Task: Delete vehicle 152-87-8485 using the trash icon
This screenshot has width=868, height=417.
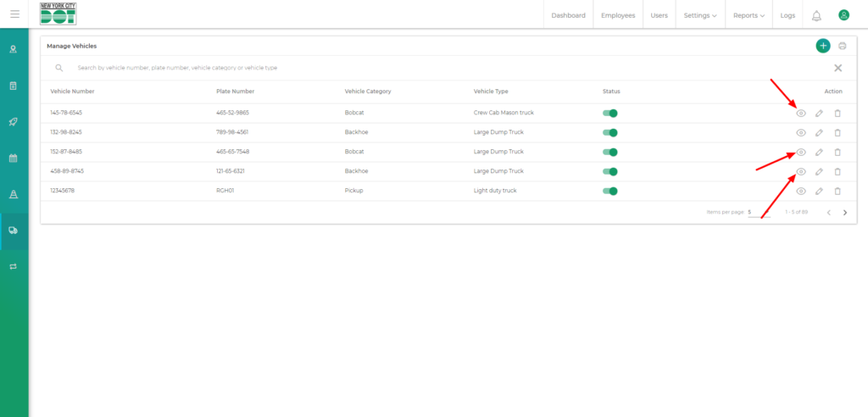Action: click(837, 153)
